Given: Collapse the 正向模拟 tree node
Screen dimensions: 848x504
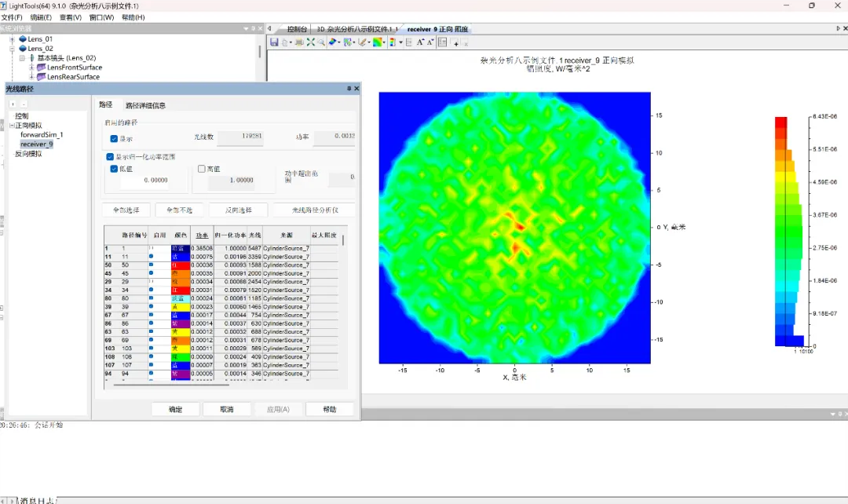Looking at the screenshot, I should pyautogui.click(x=12, y=126).
